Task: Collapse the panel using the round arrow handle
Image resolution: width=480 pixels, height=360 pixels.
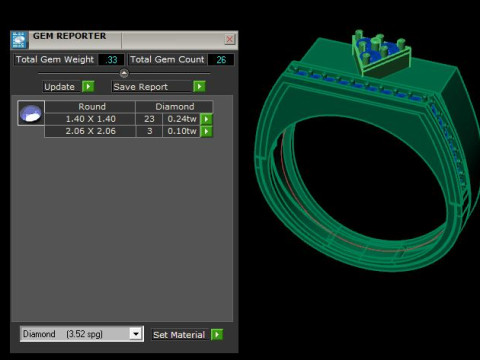Action: (x=124, y=73)
